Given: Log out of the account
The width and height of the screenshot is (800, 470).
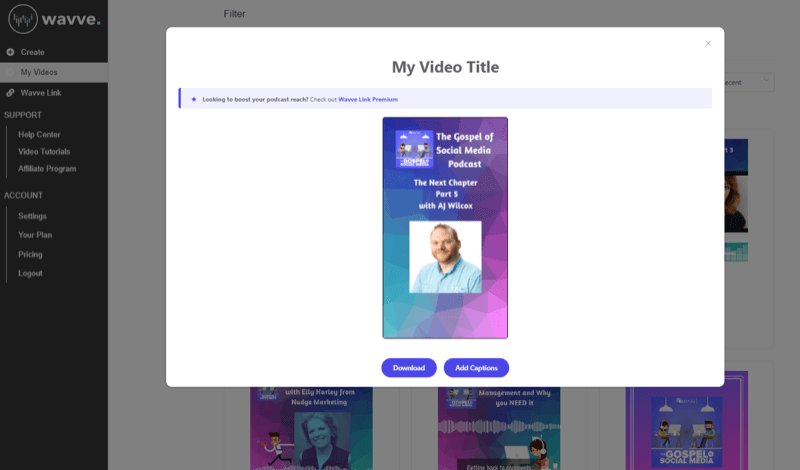Looking at the screenshot, I should point(30,274).
